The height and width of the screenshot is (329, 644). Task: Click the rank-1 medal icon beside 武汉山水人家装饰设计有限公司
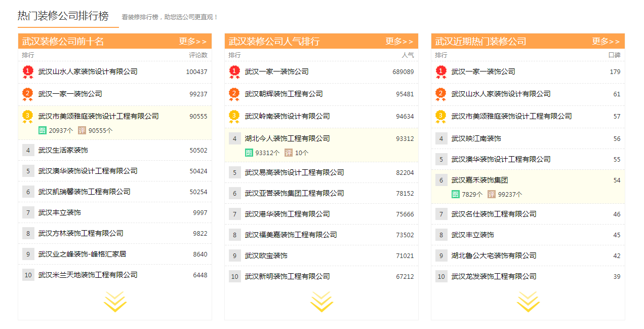(x=27, y=71)
